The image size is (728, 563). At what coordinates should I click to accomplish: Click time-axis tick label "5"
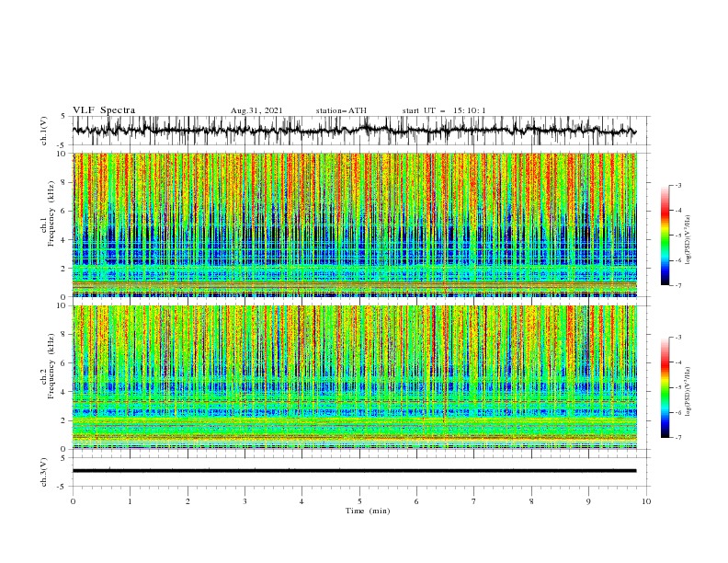point(359,501)
